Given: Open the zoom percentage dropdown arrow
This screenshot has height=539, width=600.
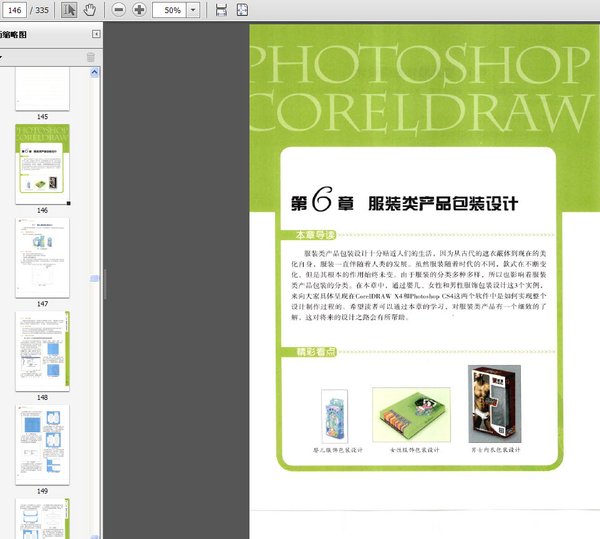Looking at the screenshot, I should [x=192, y=10].
